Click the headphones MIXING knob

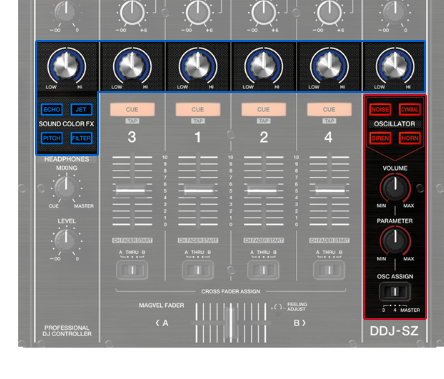coord(66,188)
